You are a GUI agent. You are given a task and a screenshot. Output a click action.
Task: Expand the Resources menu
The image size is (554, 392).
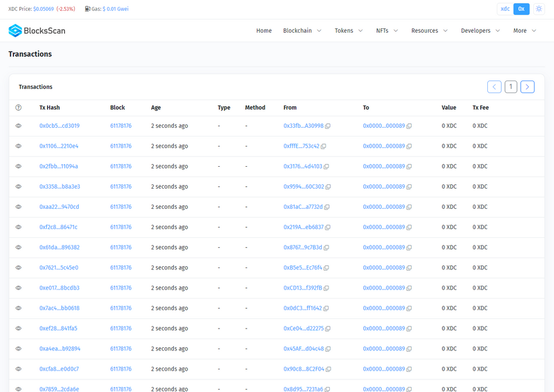coord(429,31)
